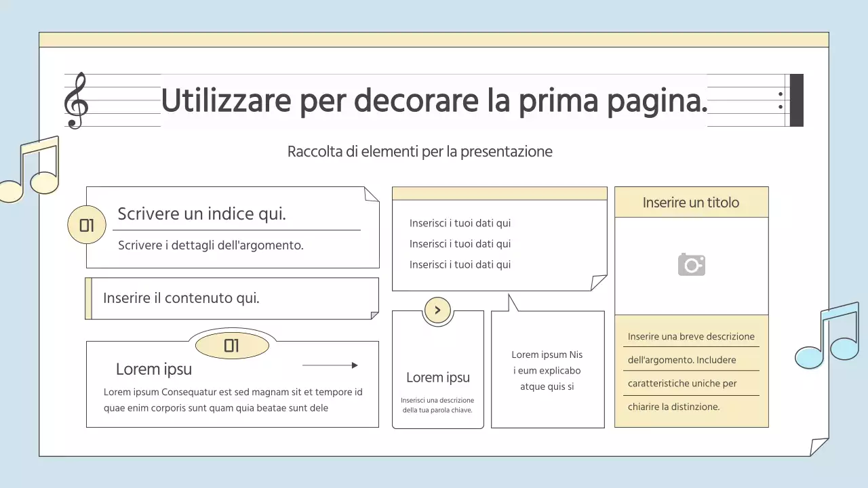Click the Raccolta di elementi subtitle

pos(420,151)
